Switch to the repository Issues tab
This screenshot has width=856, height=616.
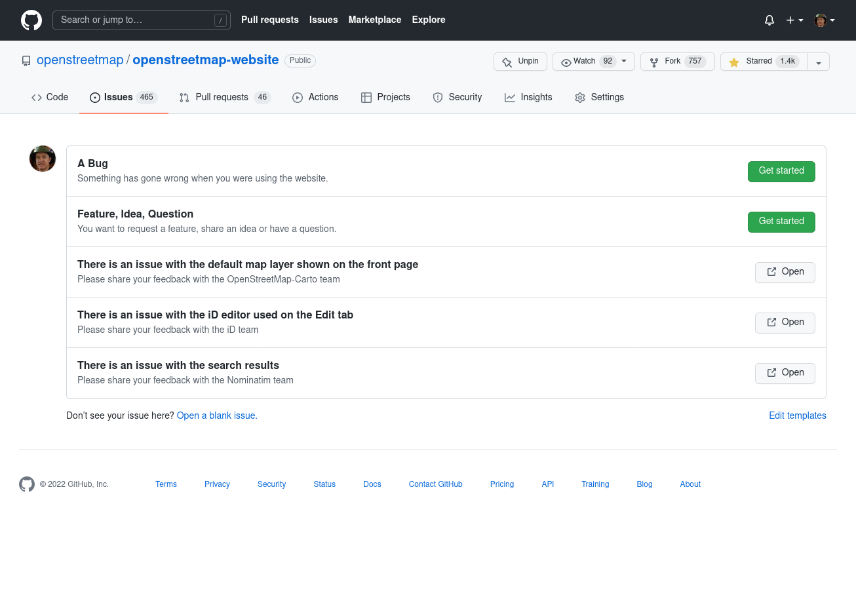tap(124, 97)
